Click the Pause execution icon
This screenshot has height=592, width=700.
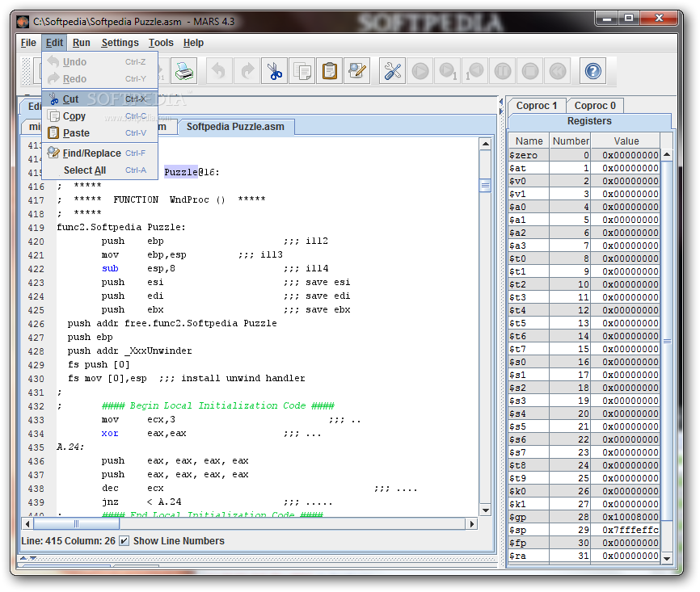(x=503, y=71)
